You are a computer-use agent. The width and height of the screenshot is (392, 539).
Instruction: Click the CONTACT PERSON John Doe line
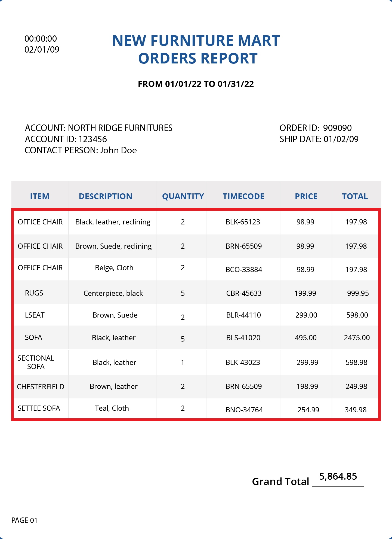(81, 150)
